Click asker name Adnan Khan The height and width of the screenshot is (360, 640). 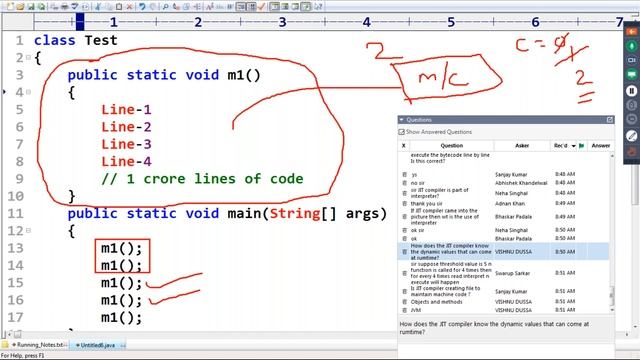click(x=510, y=203)
